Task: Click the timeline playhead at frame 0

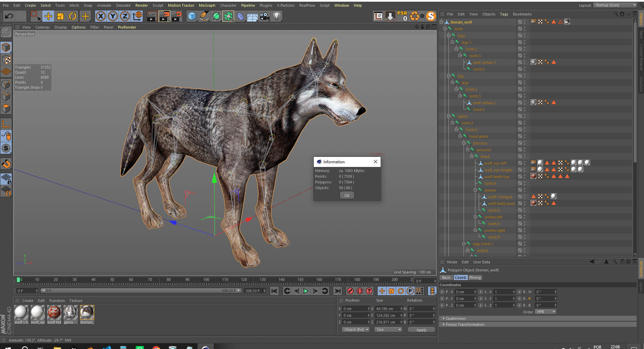Action: pyautogui.click(x=18, y=280)
